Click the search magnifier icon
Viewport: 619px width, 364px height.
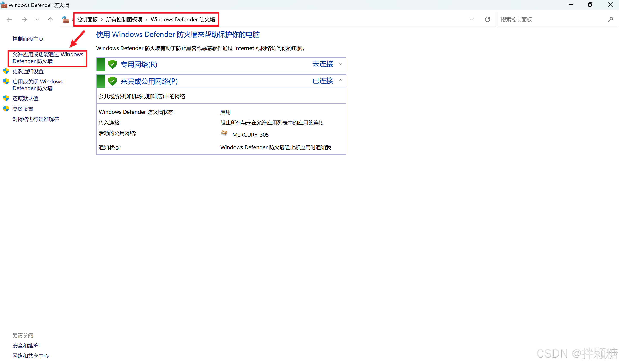coord(610,19)
